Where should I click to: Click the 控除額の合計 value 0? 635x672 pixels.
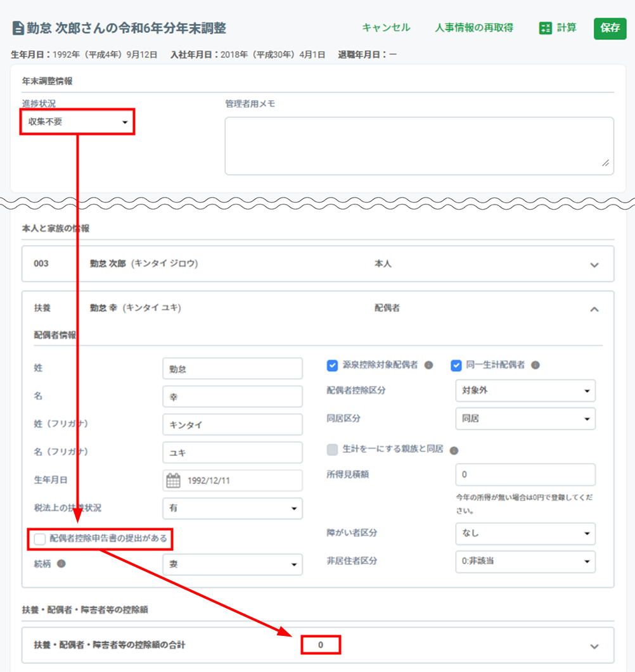(321, 645)
